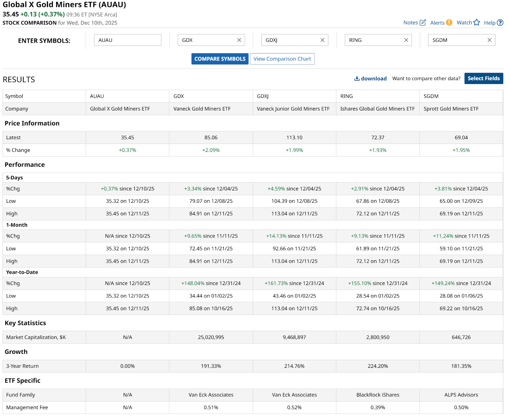
Task: Click the orange Alerts exclamation icon
Action: tap(449, 23)
